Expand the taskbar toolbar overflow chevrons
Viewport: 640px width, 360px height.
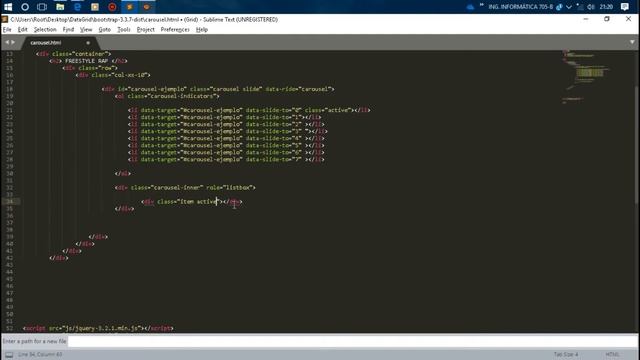coord(481,5)
